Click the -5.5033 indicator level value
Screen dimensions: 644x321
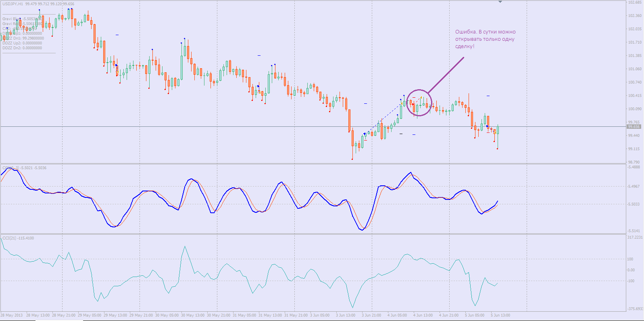coord(634,204)
